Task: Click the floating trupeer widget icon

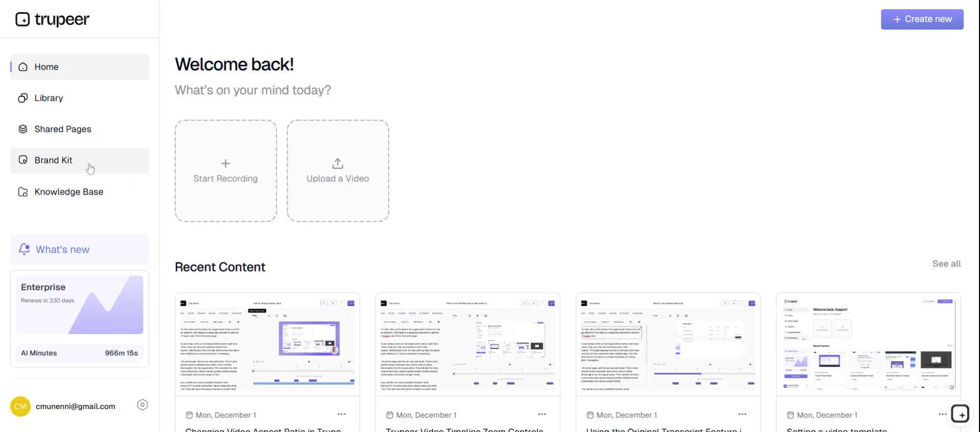Action: [x=961, y=414]
